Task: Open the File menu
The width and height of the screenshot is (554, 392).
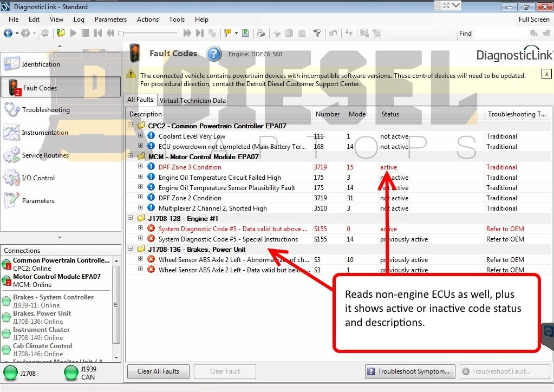Action: (x=14, y=19)
